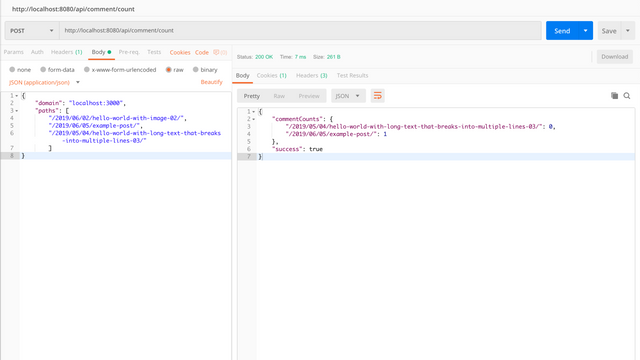Open search in response with the magnifier icon
The height and width of the screenshot is (360, 640).
pos(627,96)
